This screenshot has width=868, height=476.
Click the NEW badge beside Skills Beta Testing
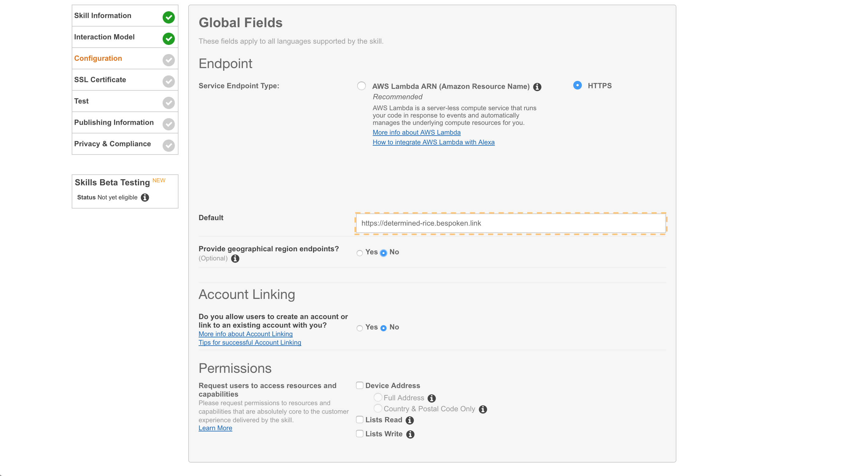click(159, 180)
